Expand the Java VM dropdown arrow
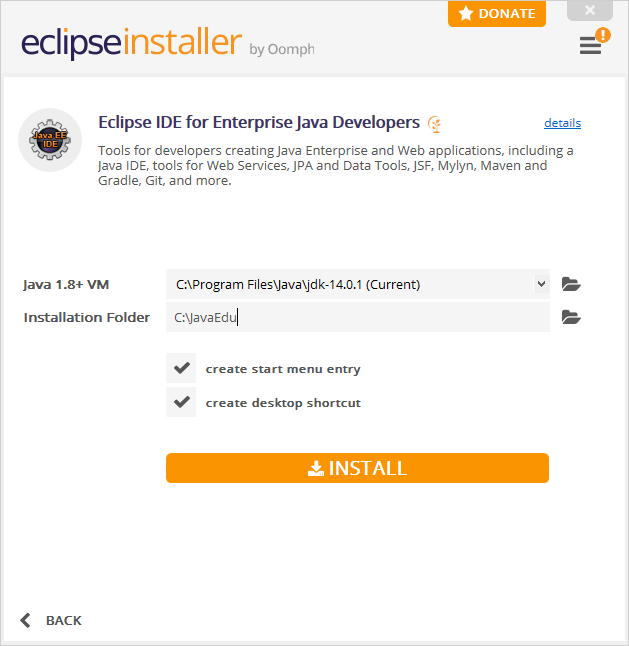This screenshot has height=646, width=629. 541,284
